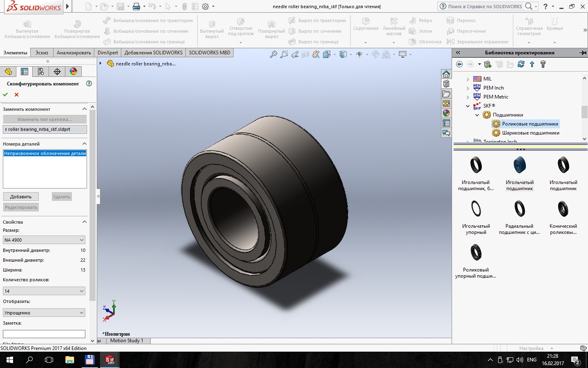
Task: Open FeatureManager design tree tab
Action: click(x=9, y=72)
